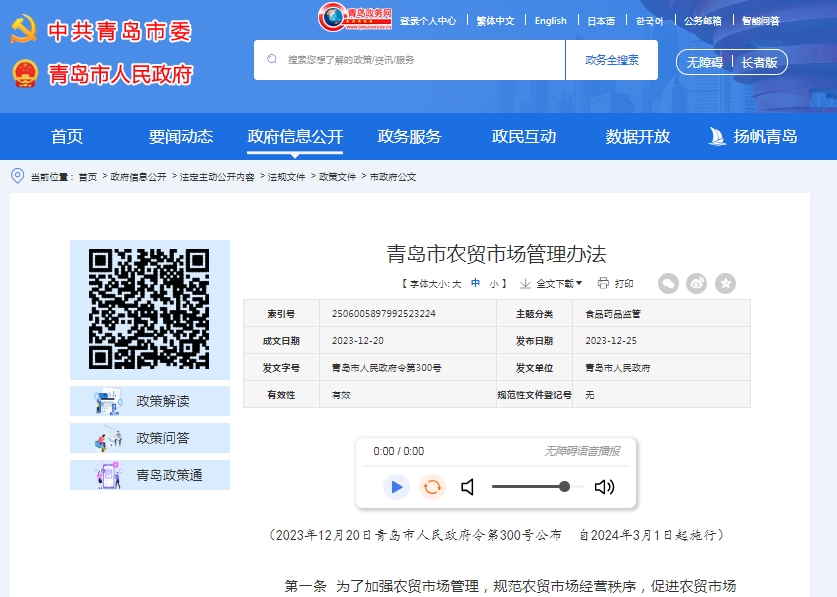Image resolution: width=837 pixels, height=597 pixels.
Task: Open the 政务服务 navigation tab
Action: 409,136
